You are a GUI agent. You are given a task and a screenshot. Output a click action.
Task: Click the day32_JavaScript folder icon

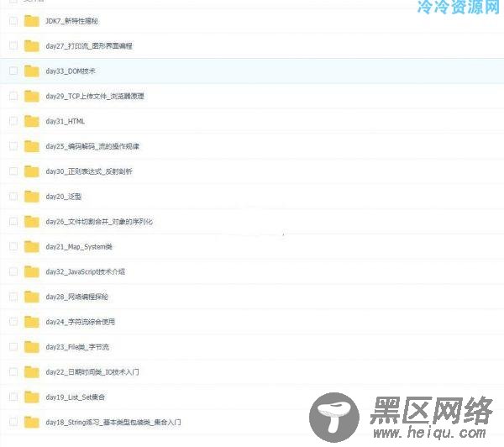[x=32, y=271]
